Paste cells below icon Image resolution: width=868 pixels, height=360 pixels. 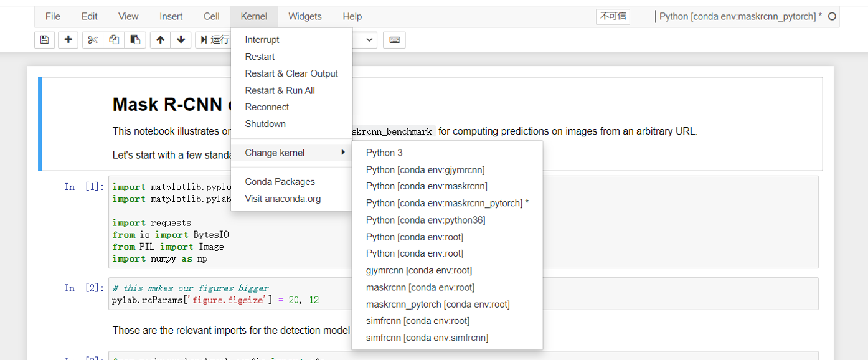click(134, 40)
